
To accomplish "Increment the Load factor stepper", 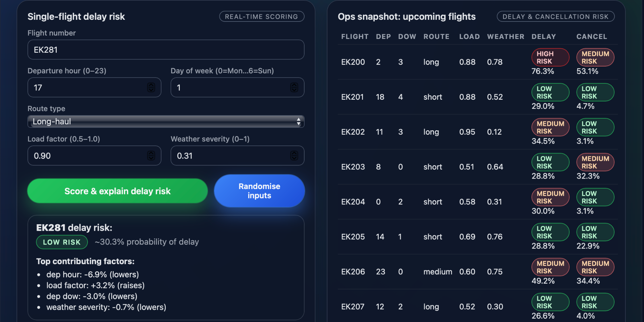I will pyautogui.click(x=151, y=153).
